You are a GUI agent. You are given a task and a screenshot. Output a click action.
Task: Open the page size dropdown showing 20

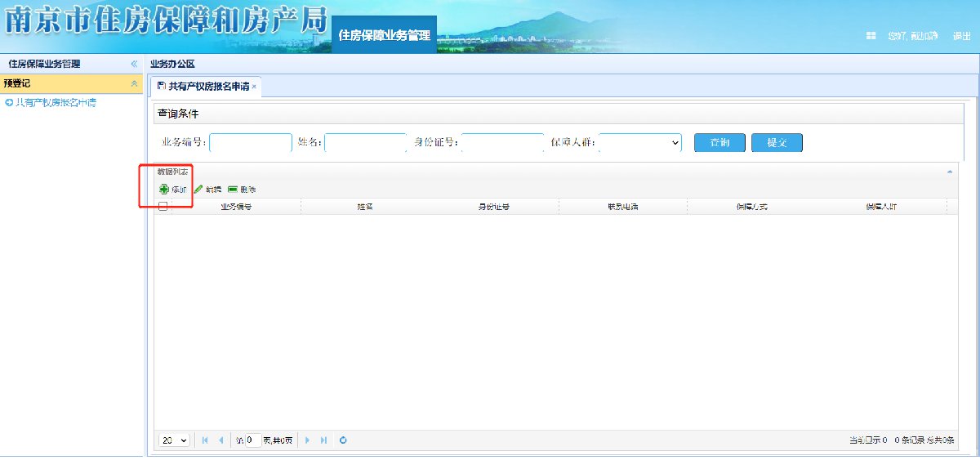[x=174, y=440]
